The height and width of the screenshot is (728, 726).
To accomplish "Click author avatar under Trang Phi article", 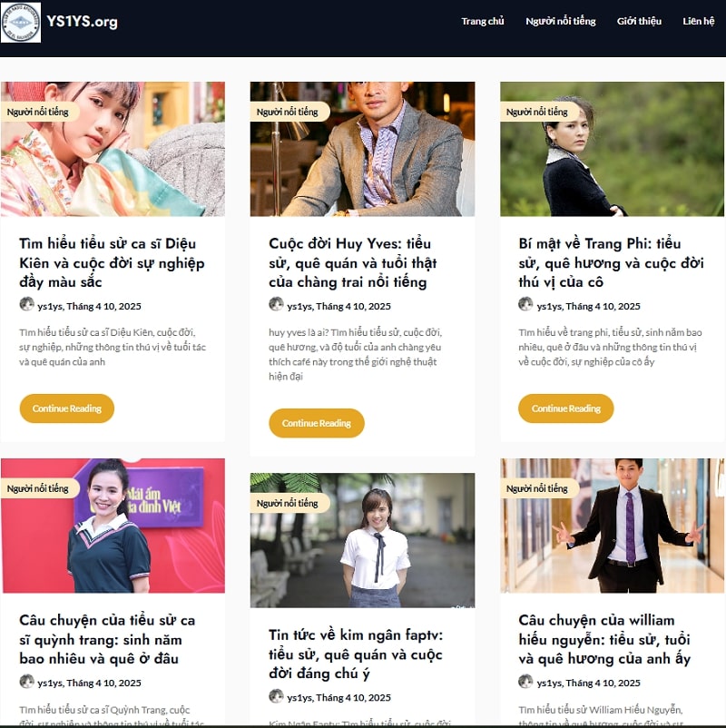I will click(525, 304).
